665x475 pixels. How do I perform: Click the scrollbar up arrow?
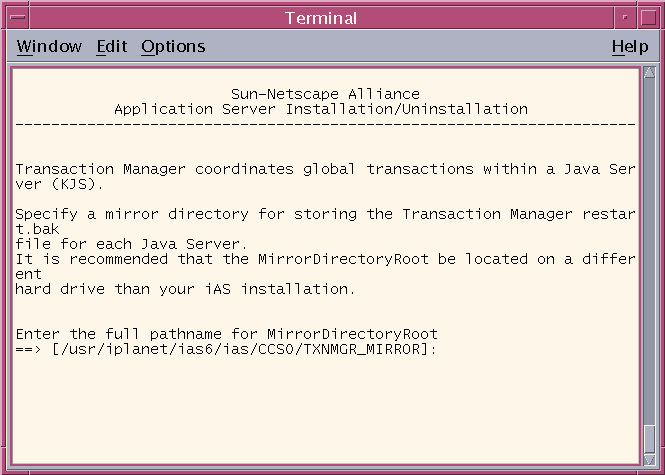pyautogui.click(x=649, y=73)
